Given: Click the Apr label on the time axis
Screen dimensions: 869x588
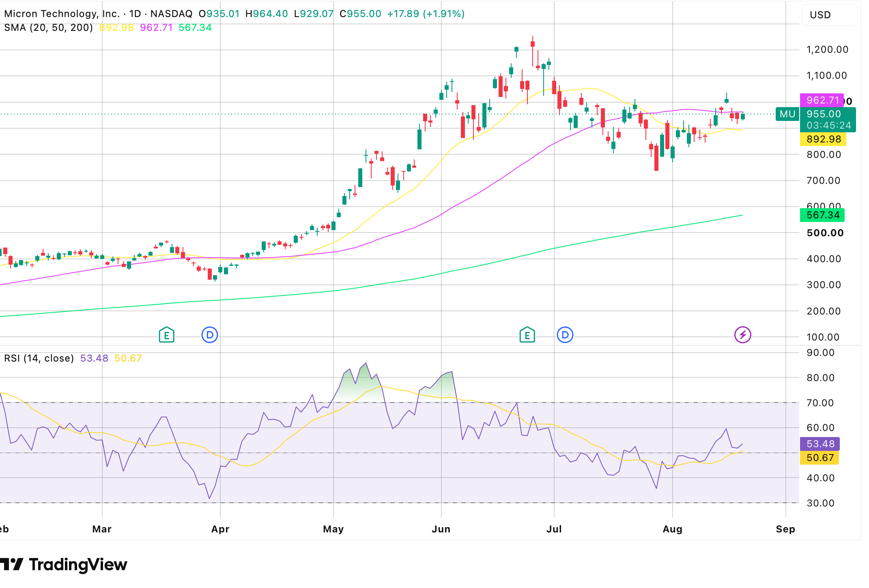Looking at the screenshot, I should (x=220, y=529).
